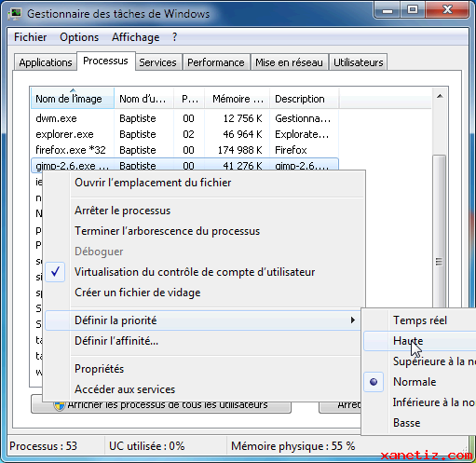Click Afficher les processus de tous les utilisateurs

pos(161,405)
